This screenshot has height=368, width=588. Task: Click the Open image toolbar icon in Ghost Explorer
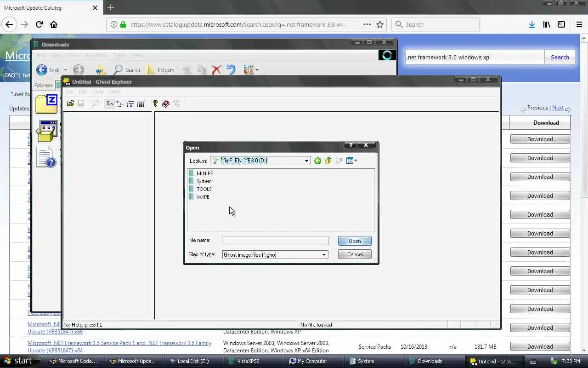point(70,104)
